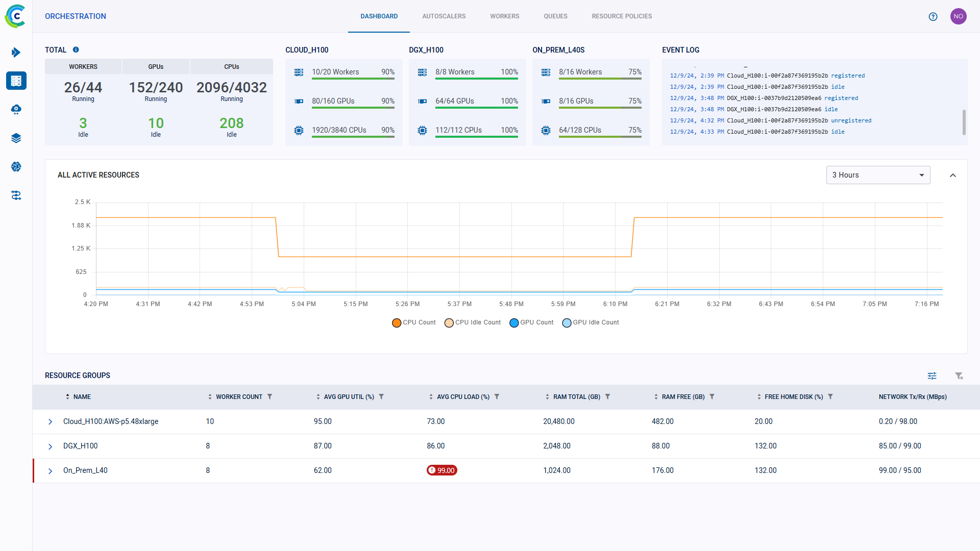This screenshot has width=980, height=551.
Task: Select the workflow routing icon in sidebar
Action: (x=16, y=195)
